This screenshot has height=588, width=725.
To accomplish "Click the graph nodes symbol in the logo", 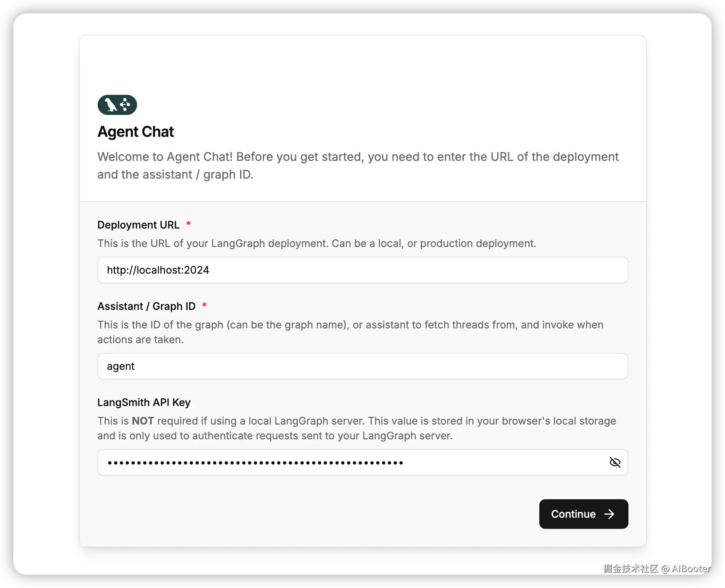I will [x=125, y=105].
